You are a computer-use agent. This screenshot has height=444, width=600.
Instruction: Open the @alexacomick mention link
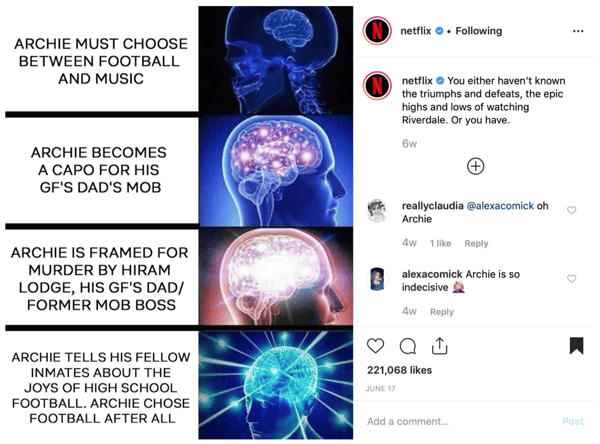500,206
